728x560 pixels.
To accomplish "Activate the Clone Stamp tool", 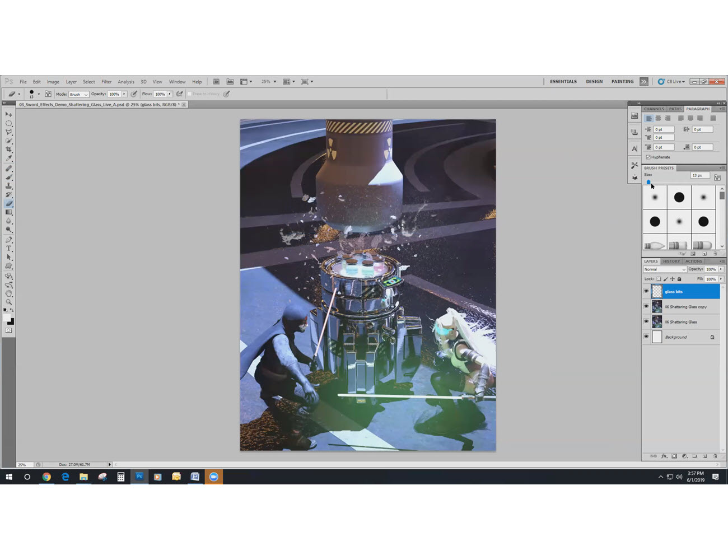I will (x=9, y=185).
